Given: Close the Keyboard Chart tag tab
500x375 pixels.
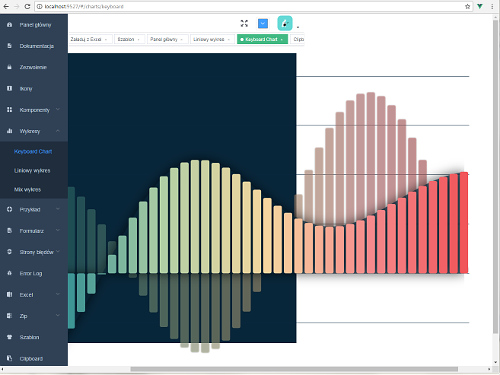Looking at the screenshot, I should click(282, 40).
